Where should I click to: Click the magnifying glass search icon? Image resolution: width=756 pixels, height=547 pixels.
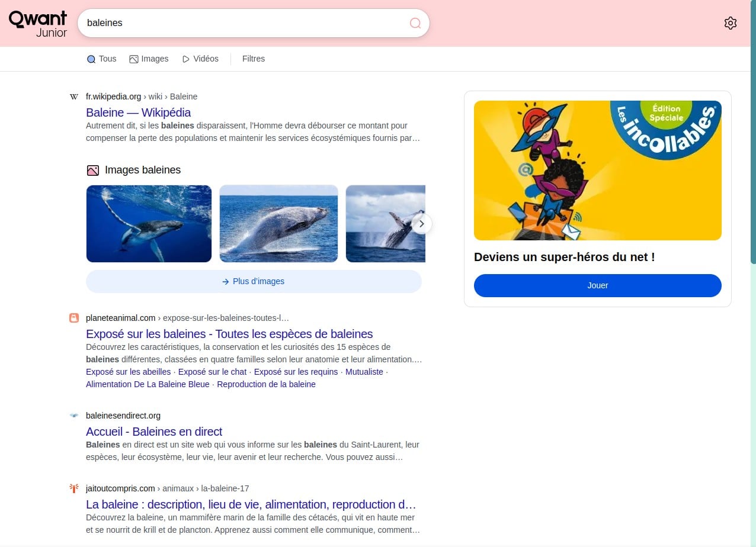click(415, 23)
